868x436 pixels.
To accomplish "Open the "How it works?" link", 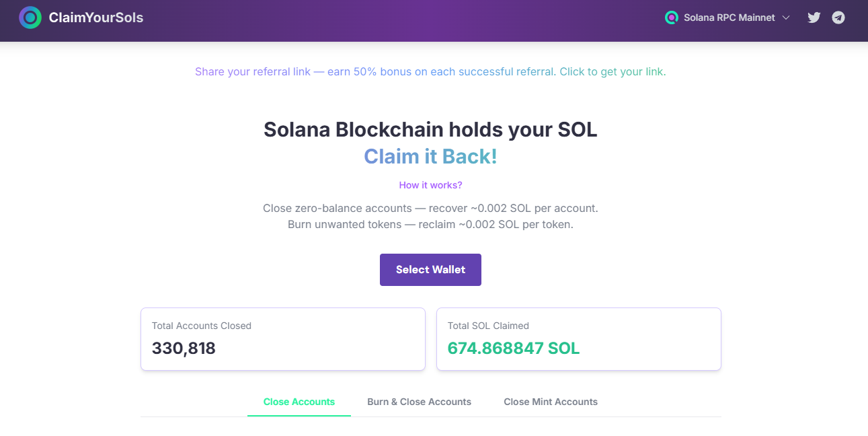I will pos(430,185).
